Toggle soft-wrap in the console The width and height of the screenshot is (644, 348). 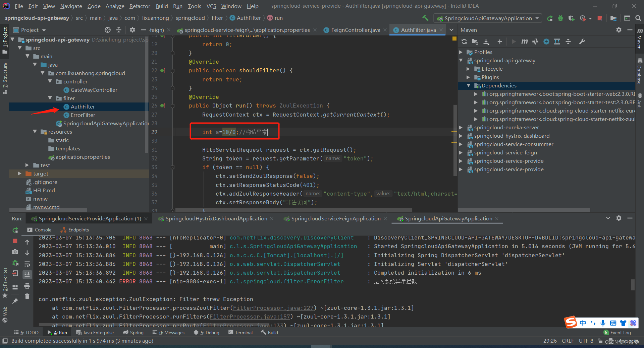coord(27,264)
